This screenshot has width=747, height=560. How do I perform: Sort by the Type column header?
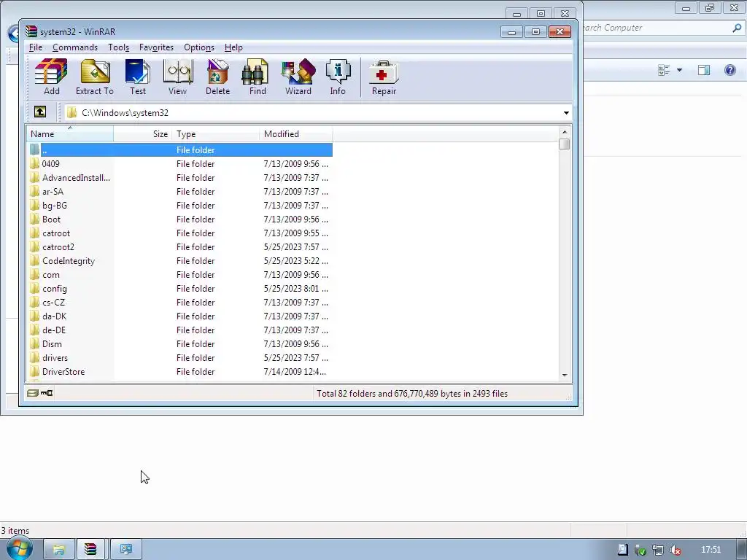point(216,134)
